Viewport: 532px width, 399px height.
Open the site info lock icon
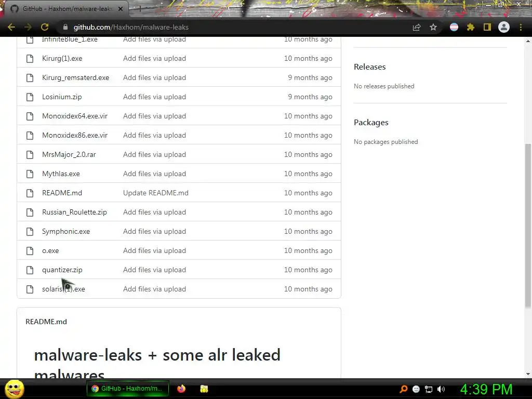coord(65,27)
